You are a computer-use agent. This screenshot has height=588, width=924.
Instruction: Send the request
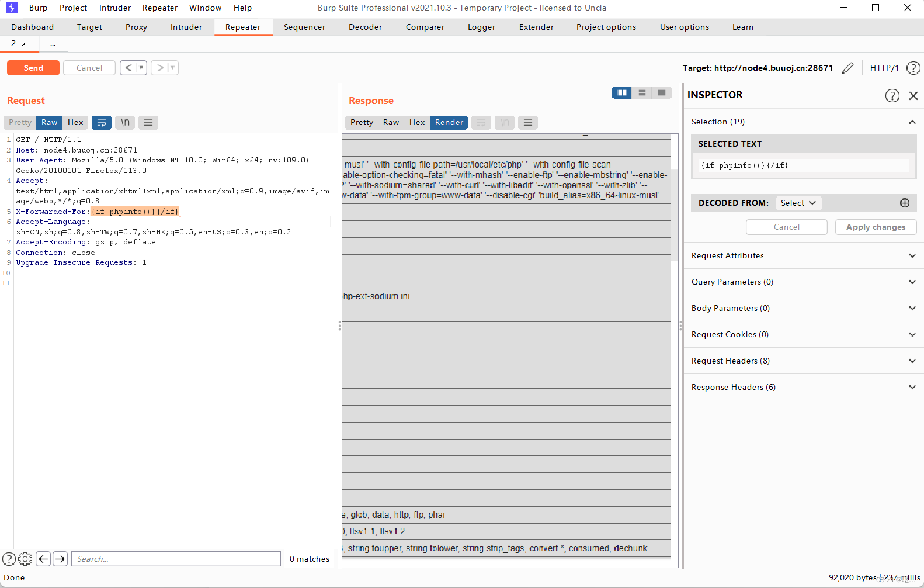click(x=33, y=68)
